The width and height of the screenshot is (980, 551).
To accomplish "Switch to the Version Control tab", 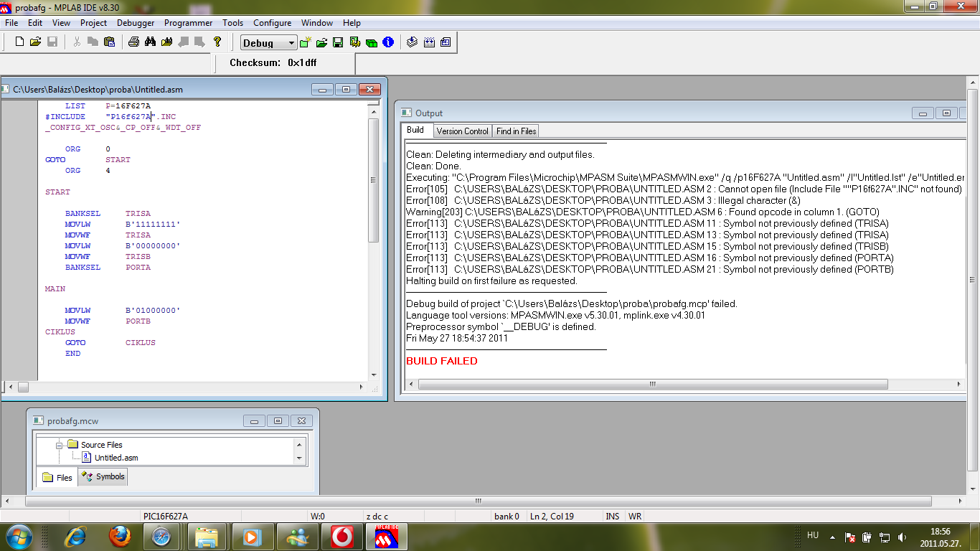I will (462, 131).
